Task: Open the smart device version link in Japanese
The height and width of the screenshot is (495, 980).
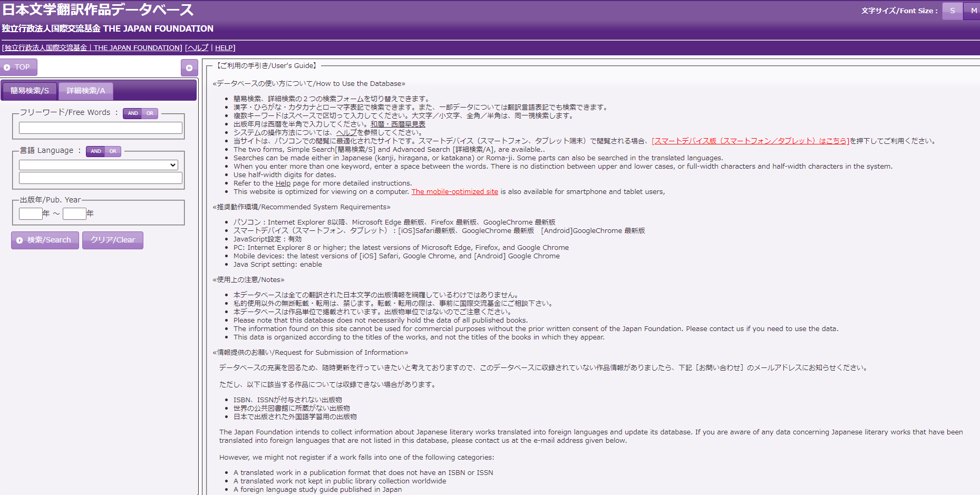Action: (751, 141)
